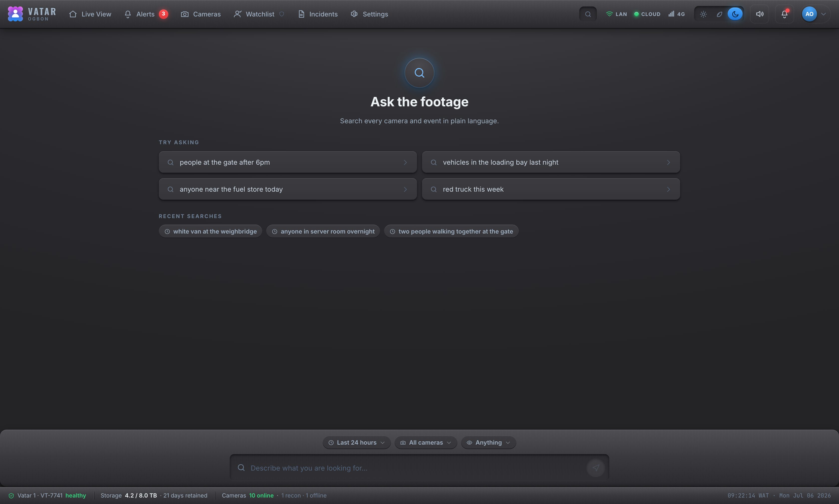This screenshot has width=839, height=504.
Task: Select the eco leaf theme toggle
Action: pyautogui.click(x=719, y=14)
